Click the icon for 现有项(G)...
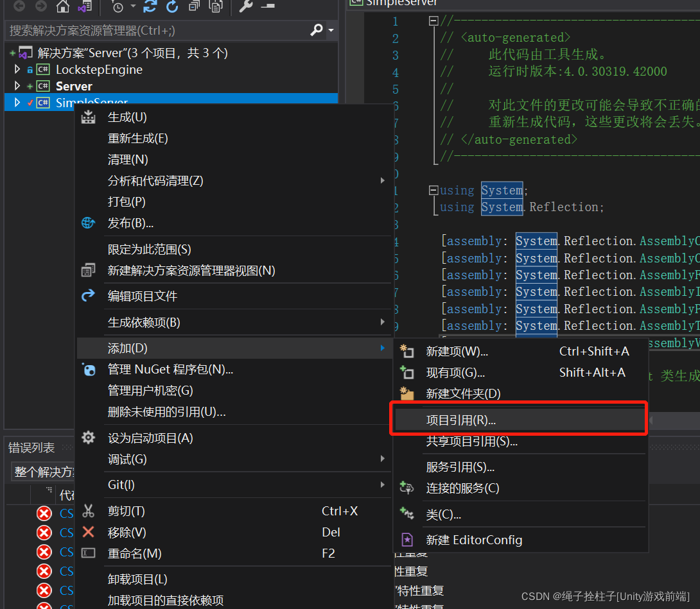The image size is (700, 609). (x=407, y=372)
